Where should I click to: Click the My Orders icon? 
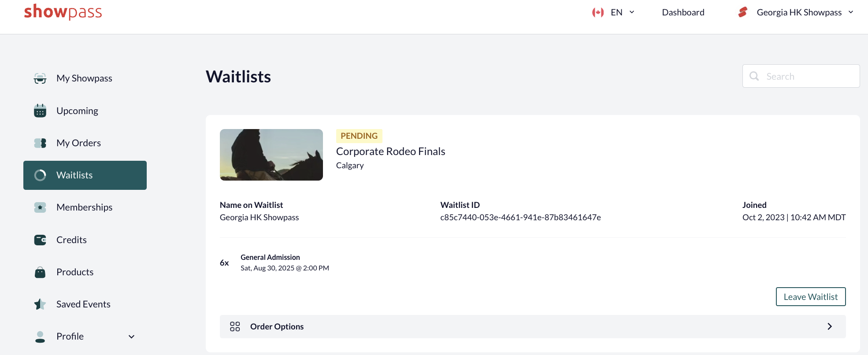click(x=40, y=143)
